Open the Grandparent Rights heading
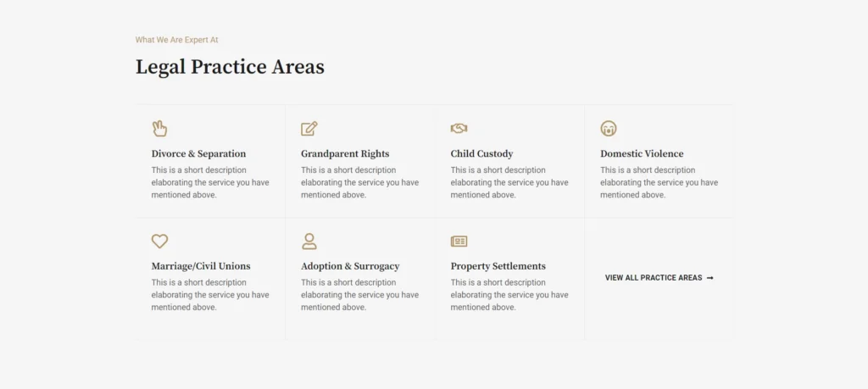Image resolution: width=868 pixels, height=389 pixels. 345,154
